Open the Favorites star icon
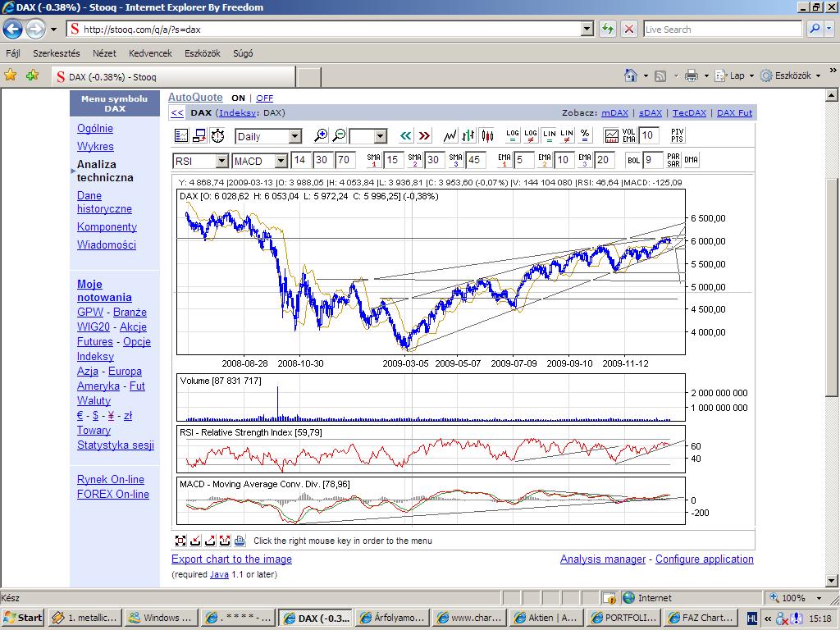The width and height of the screenshot is (840, 630). (x=10, y=75)
